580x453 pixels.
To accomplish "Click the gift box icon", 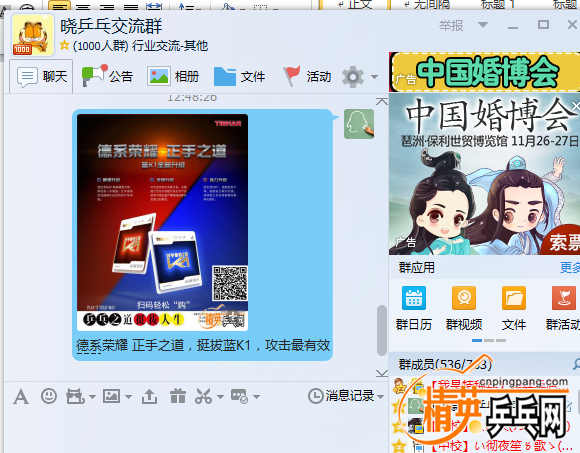I will 178,396.
